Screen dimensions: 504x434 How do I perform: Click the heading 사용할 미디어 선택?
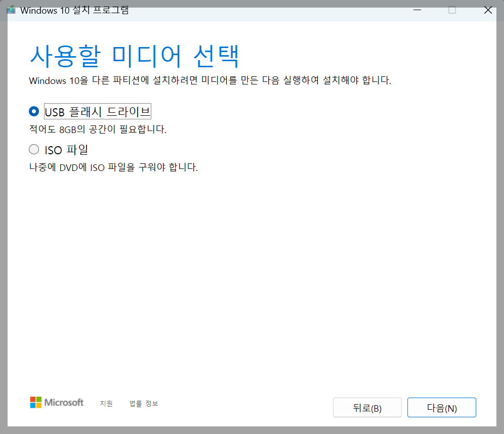tap(135, 56)
